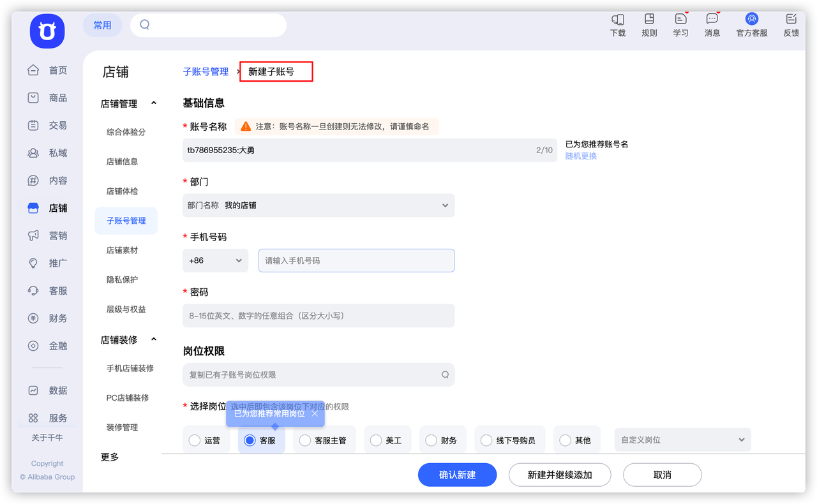
Task: Select the 其他 role radio button
Action: (x=565, y=440)
